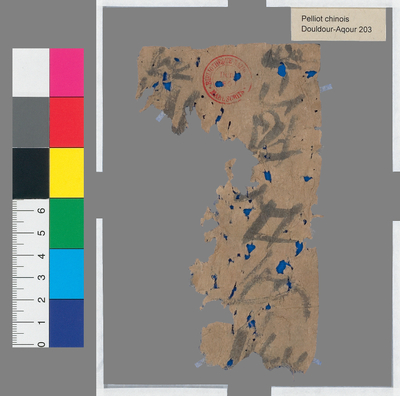Pick the dark blue color patch
The width and height of the screenshot is (400, 396).
pyautogui.click(x=67, y=323)
